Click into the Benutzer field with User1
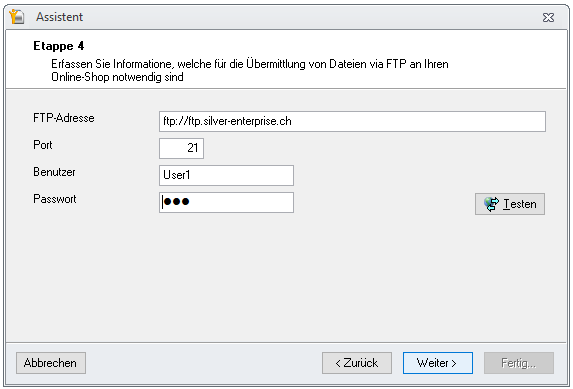Screen dimensions: 573x389 (226, 175)
